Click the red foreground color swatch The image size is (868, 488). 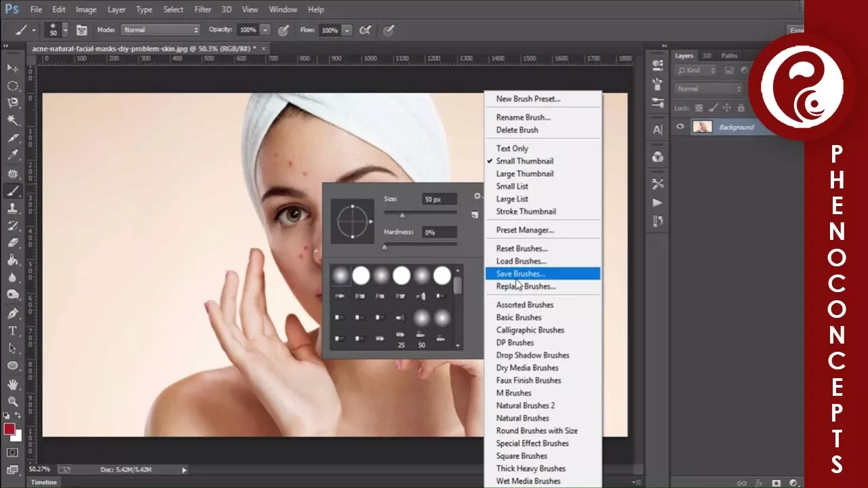coord(9,429)
